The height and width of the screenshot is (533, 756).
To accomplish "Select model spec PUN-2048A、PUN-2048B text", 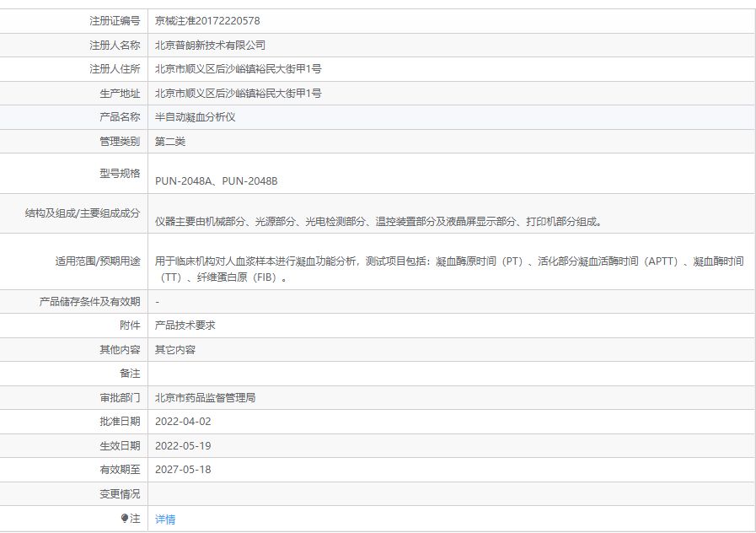I will click(216, 180).
